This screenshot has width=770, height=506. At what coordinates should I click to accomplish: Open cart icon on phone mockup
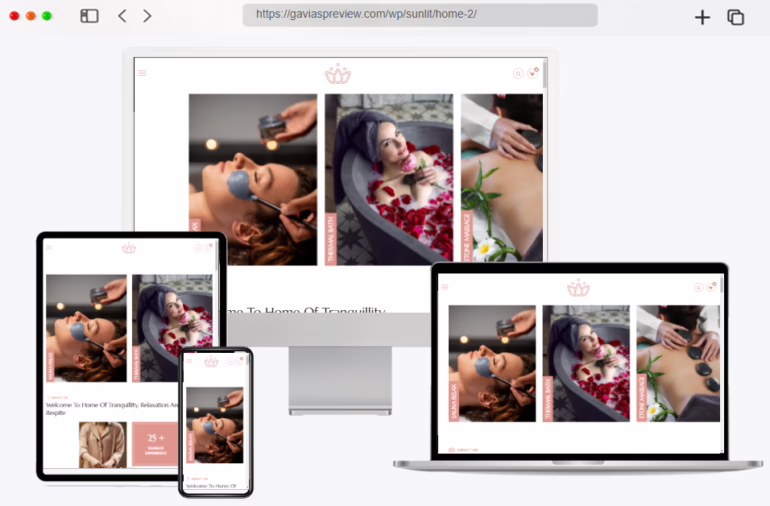[x=239, y=361]
